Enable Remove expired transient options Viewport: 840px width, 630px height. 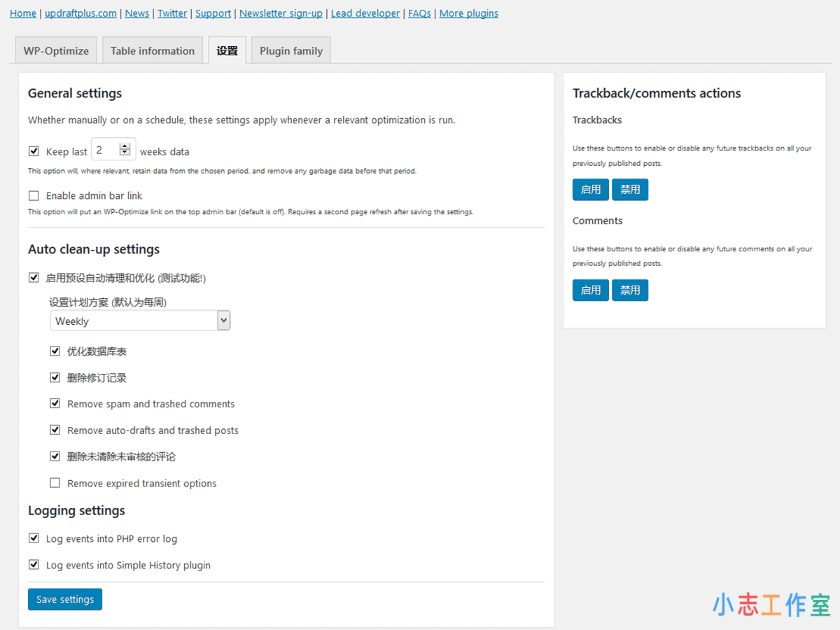click(x=55, y=483)
